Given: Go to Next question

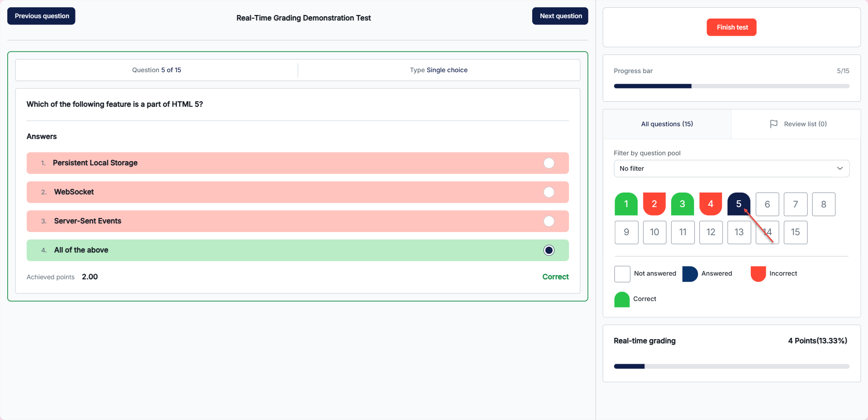Looking at the screenshot, I should tap(560, 16).
